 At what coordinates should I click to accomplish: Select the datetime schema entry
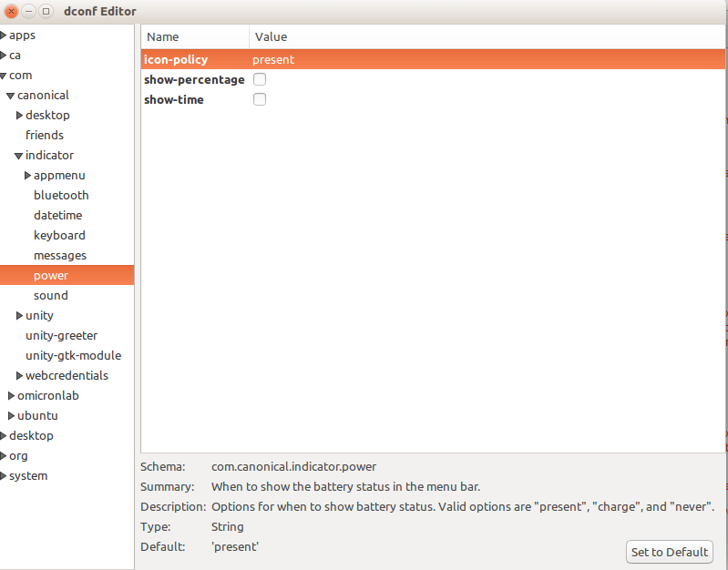click(x=57, y=216)
